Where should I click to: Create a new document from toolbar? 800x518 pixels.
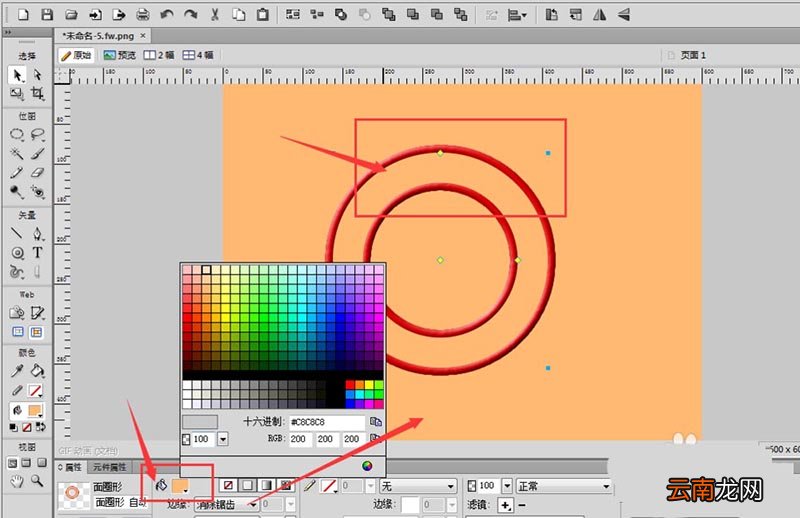coord(23,15)
